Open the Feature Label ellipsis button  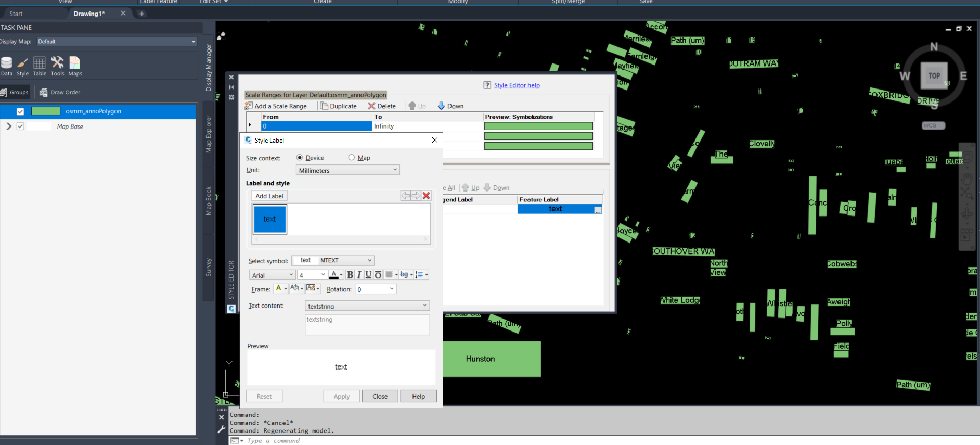point(598,209)
